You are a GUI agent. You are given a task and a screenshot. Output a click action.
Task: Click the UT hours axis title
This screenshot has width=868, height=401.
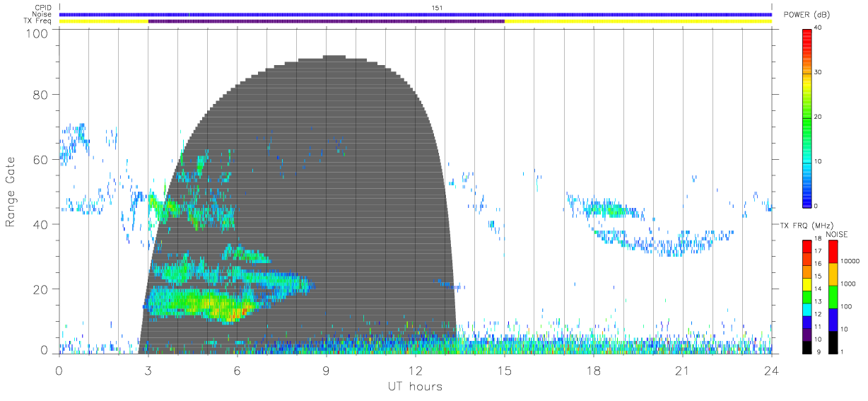(415, 386)
